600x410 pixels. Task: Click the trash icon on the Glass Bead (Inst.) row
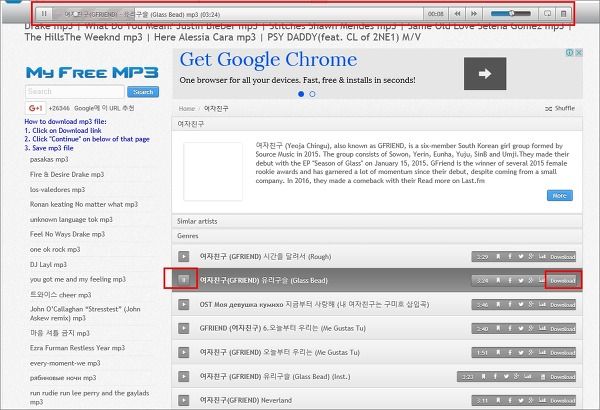tap(543, 377)
